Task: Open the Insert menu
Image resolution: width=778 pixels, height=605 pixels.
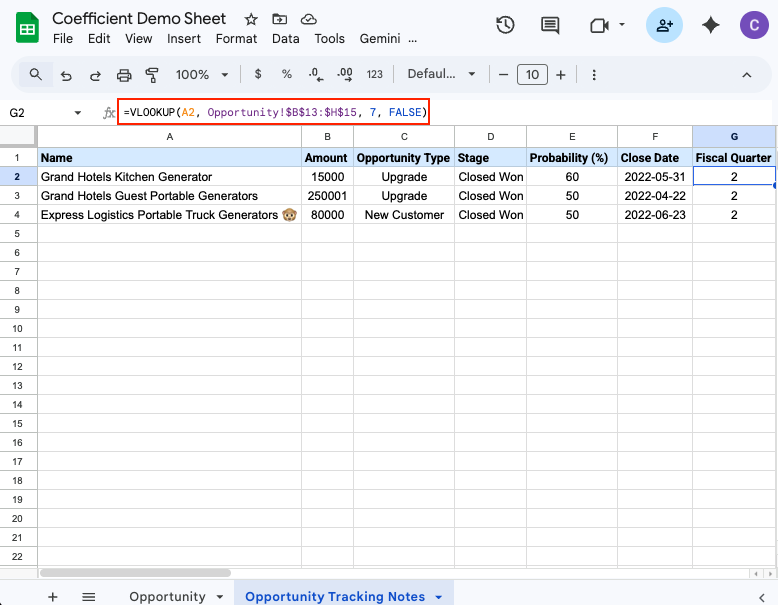Action: tap(184, 39)
